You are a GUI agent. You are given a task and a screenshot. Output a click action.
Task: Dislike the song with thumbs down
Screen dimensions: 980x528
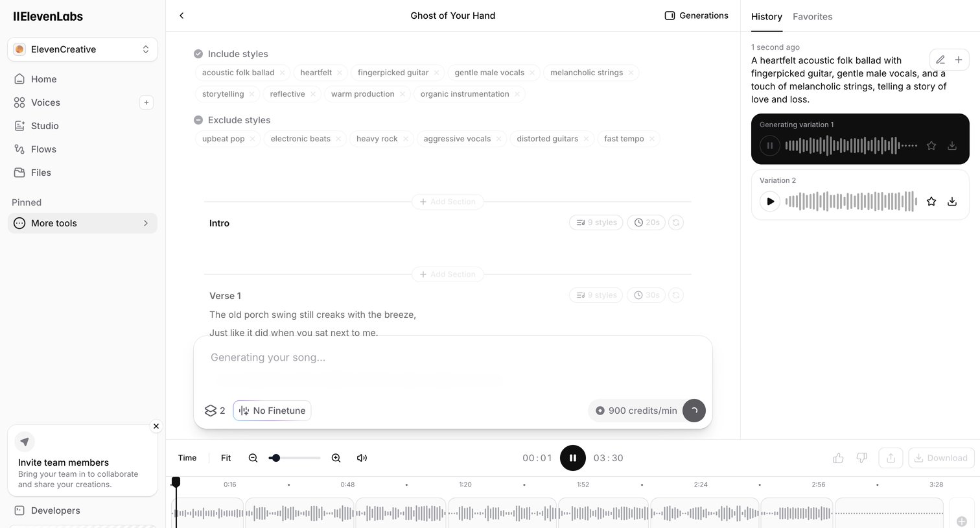click(x=861, y=458)
